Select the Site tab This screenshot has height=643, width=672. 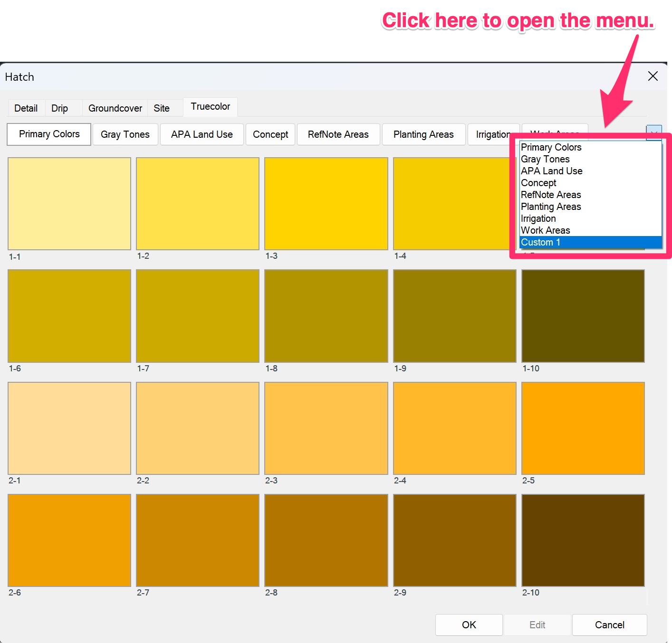pos(161,108)
